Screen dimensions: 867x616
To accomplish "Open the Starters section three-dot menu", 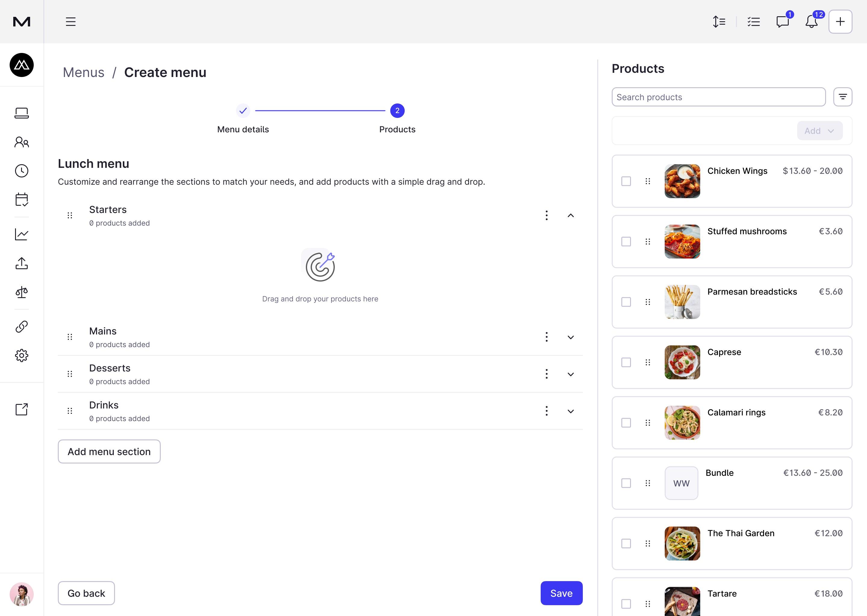I will click(546, 215).
